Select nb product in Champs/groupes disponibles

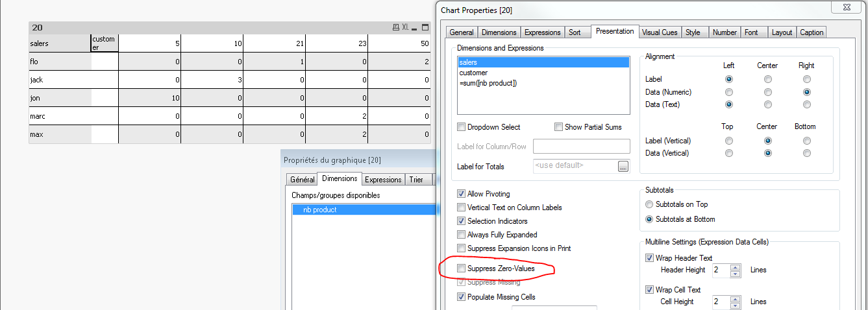point(320,210)
